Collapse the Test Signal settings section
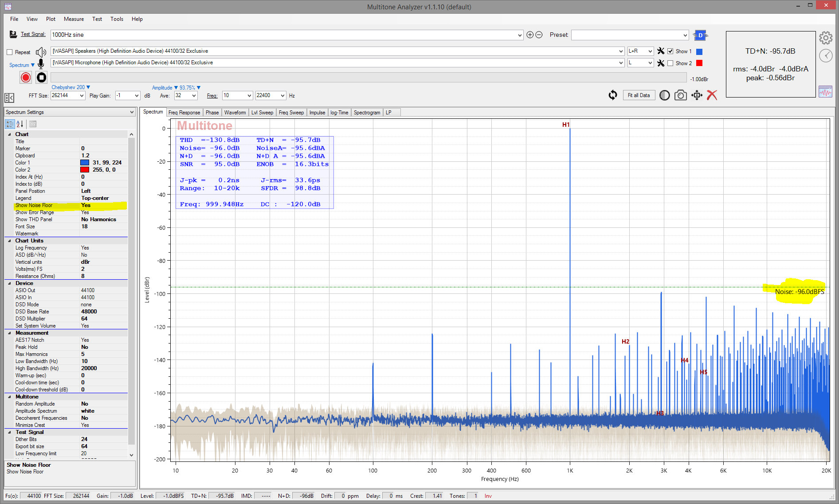Image resolution: width=839 pixels, height=504 pixels. pyautogui.click(x=10, y=432)
